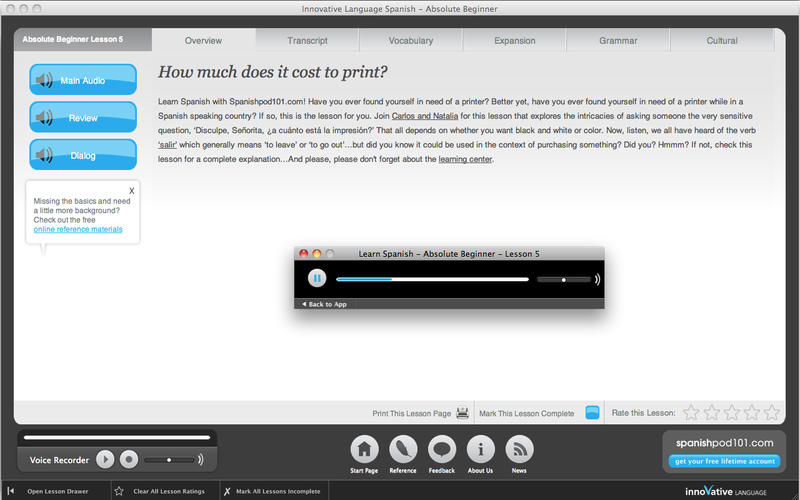Rate the lesson four stars
800x500 pixels.
click(752, 412)
